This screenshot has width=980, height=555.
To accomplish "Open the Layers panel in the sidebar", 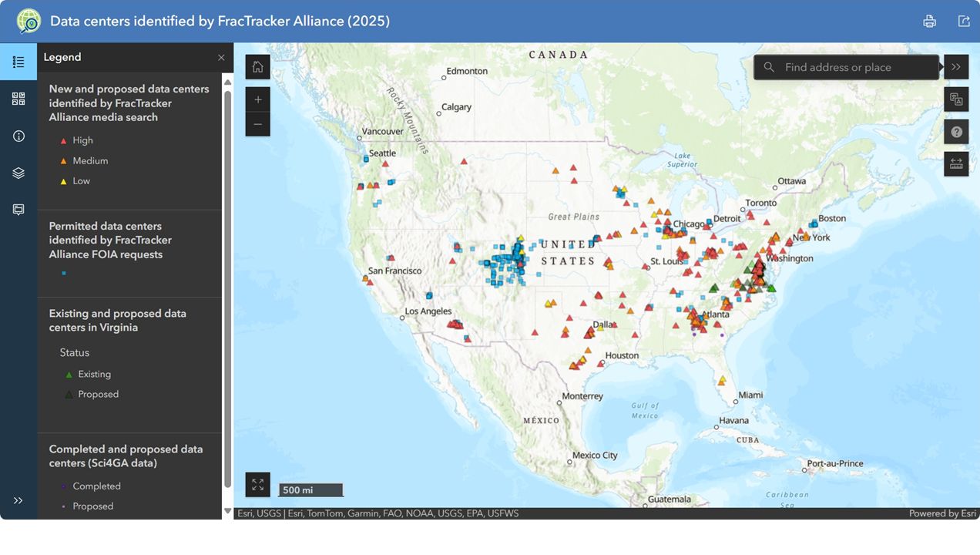I will point(18,172).
